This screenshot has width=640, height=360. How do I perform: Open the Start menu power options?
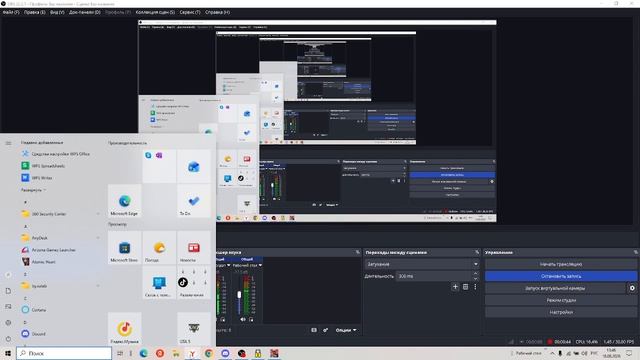click(8, 339)
